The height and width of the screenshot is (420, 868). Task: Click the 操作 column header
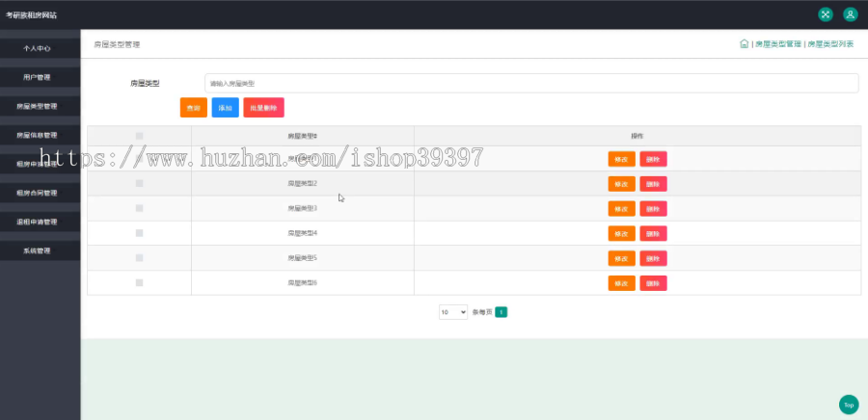[637, 136]
